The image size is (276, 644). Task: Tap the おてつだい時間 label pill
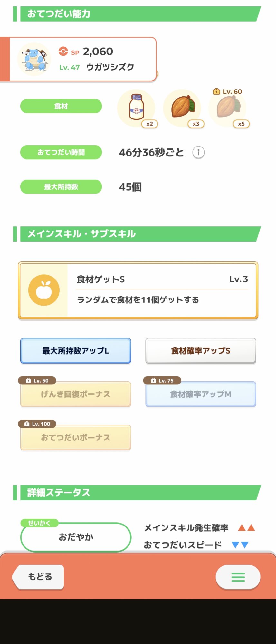61,152
